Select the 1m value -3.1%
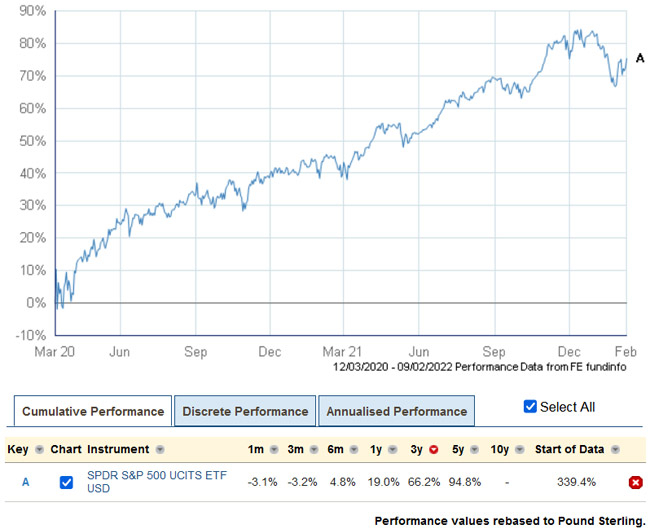 point(262,482)
